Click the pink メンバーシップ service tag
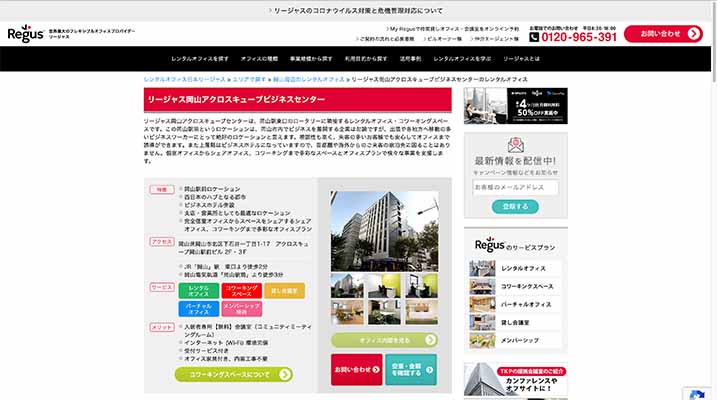 coord(241,309)
